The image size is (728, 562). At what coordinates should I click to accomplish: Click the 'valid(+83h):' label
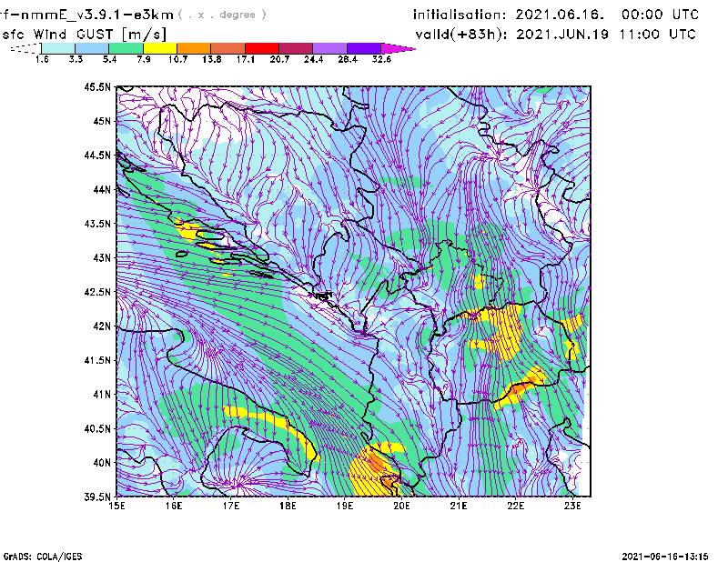coord(462,35)
